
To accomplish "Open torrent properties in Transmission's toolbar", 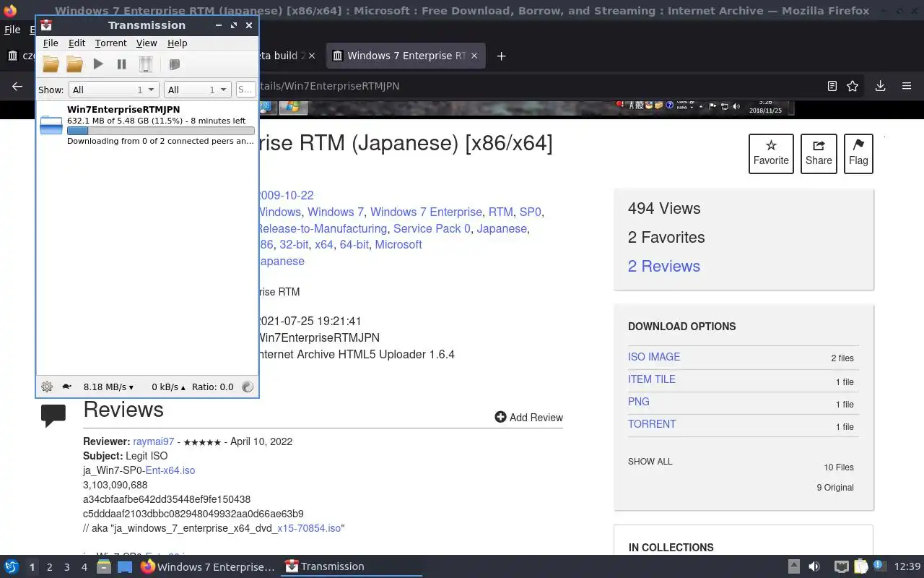I will pyautogui.click(x=174, y=64).
